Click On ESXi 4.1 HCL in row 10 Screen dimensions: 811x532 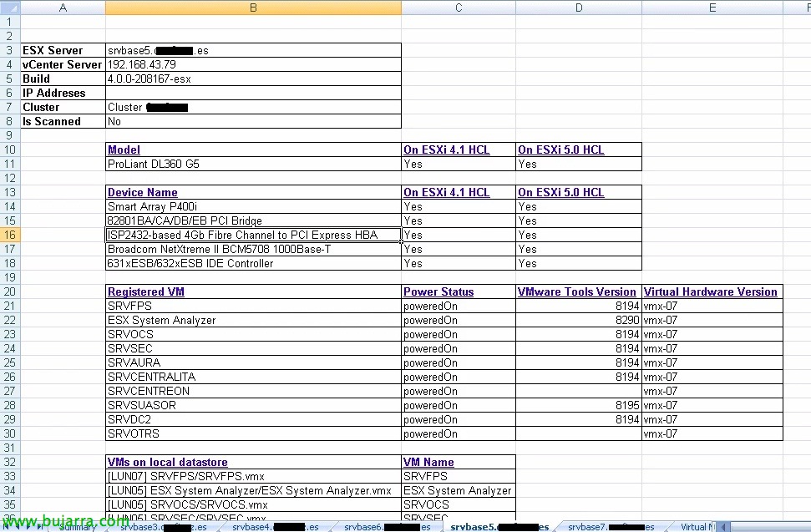pyautogui.click(x=446, y=150)
